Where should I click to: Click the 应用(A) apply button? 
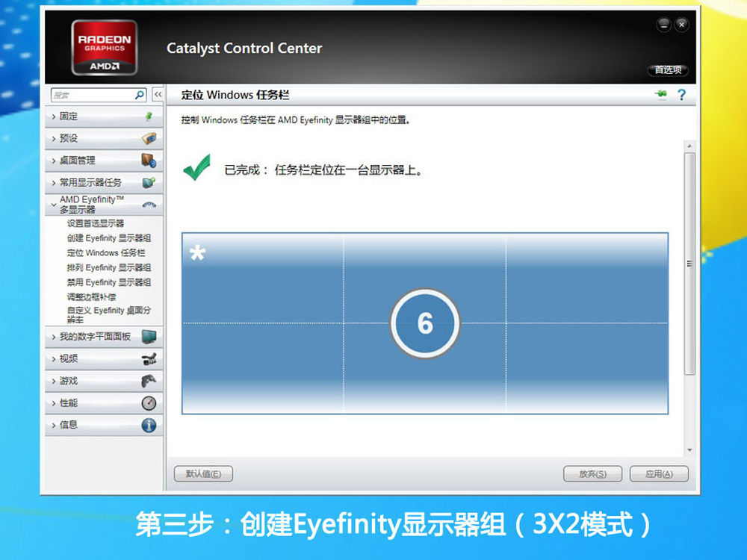click(658, 474)
